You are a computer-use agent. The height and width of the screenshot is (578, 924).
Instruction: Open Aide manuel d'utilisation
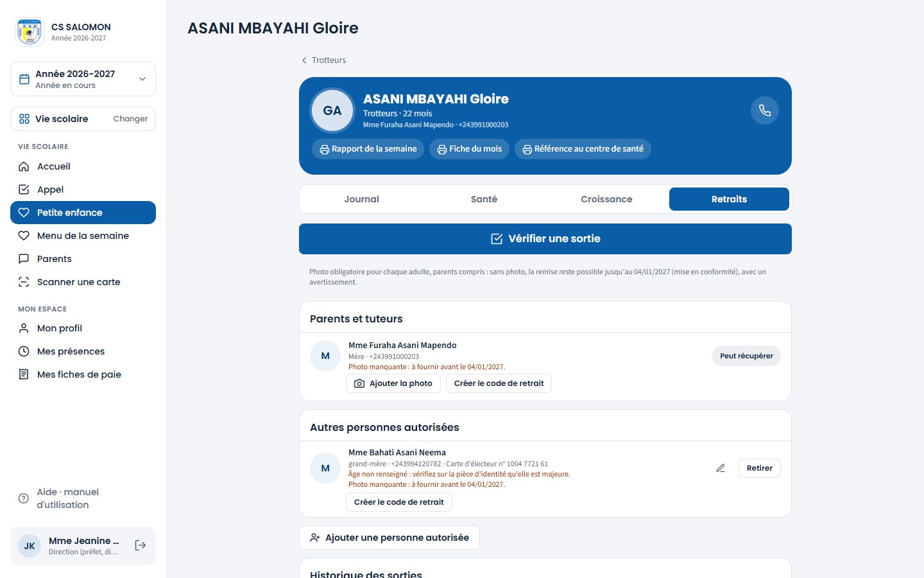tap(83, 498)
